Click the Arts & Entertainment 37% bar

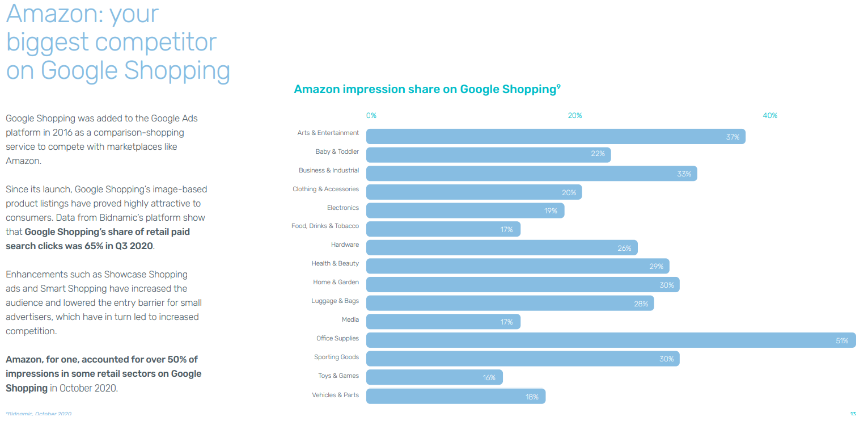(x=556, y=137)
